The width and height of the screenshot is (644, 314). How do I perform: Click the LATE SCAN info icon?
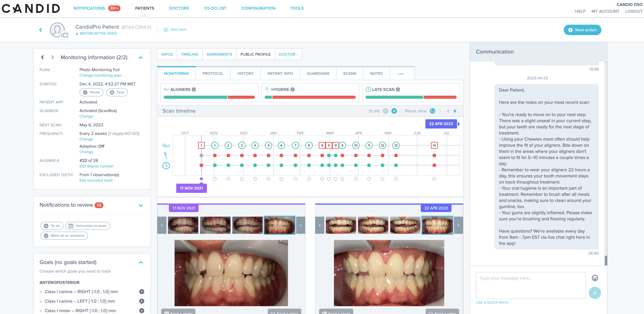(398, 90)
